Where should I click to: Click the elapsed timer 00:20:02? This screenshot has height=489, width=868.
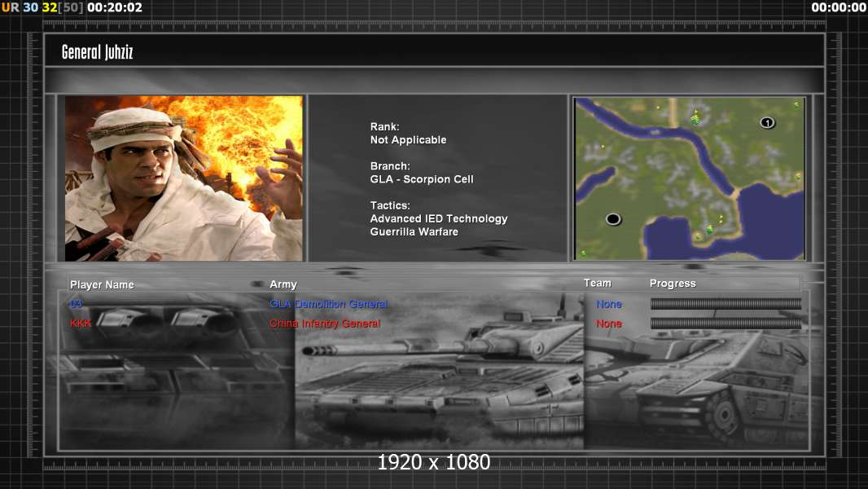pos(114,7)
